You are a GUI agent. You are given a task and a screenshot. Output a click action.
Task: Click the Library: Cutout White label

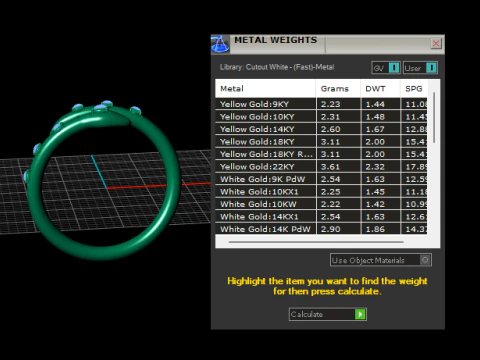(x=277, y=67)
